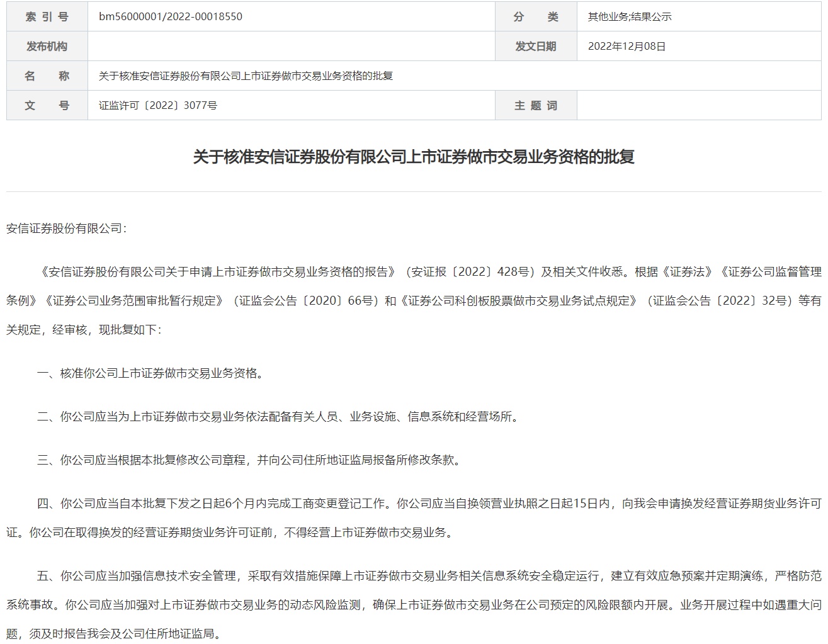Select the document name in the 名称 row

pos(246,76)
